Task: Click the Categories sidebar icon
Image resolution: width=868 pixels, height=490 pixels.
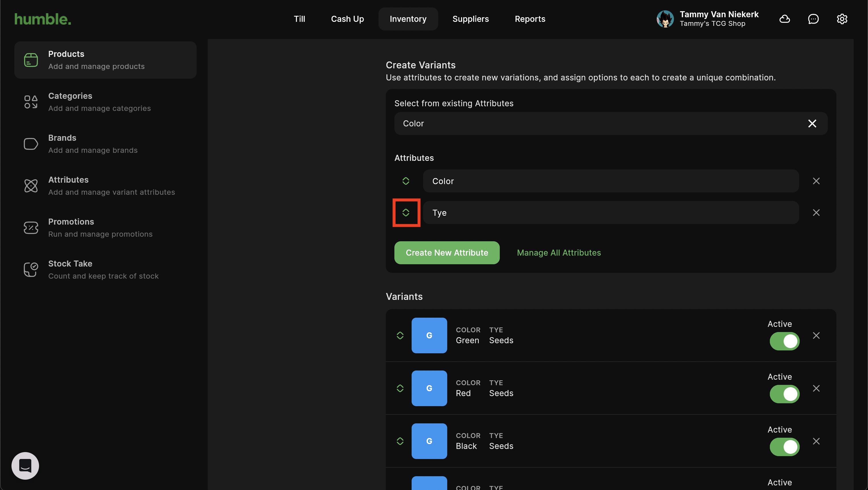Action: [x=31, y=102]
